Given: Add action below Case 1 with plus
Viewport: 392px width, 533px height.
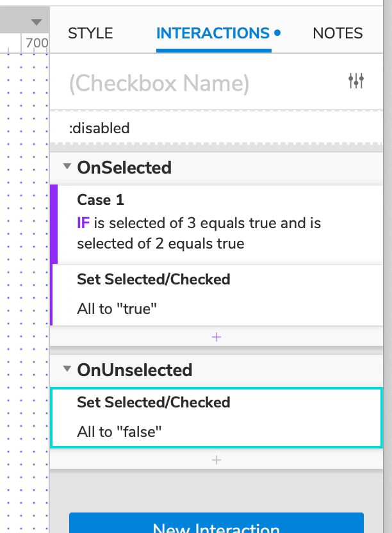Looking at the screenshot, I should click(x=216, y=336).
